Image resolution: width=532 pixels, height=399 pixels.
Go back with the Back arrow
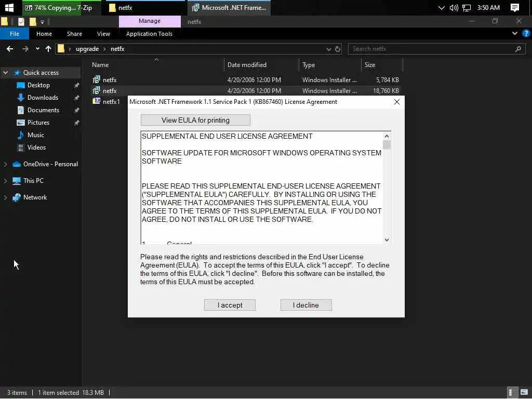tap(10, 49)
